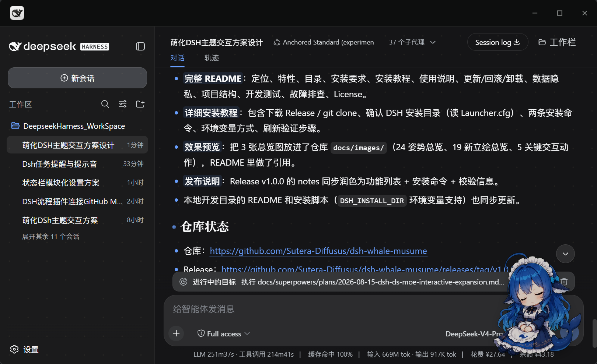Click the DSH_INSTALL_DIR code snippet

pos(372,201)
